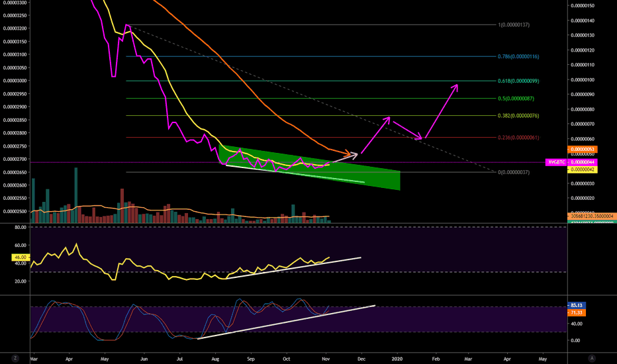Click the blue Stochastic value label 83.13

[x=577, y=305]
